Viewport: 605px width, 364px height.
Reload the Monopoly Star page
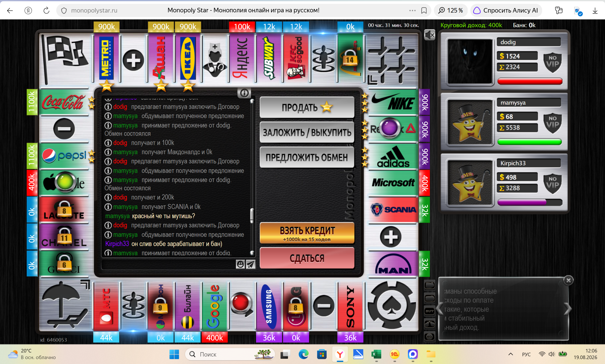pyautogui.click(x=46, y=10)
